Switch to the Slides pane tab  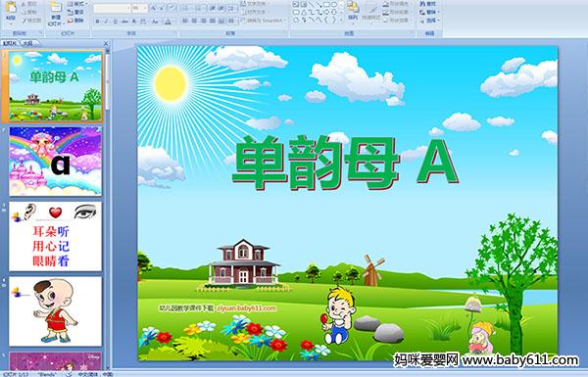(10, 43)
